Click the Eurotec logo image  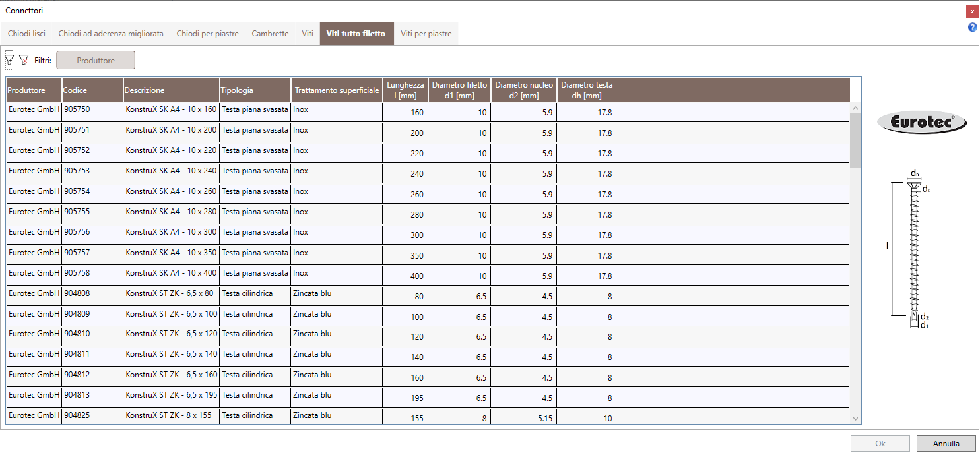point(921,122)
